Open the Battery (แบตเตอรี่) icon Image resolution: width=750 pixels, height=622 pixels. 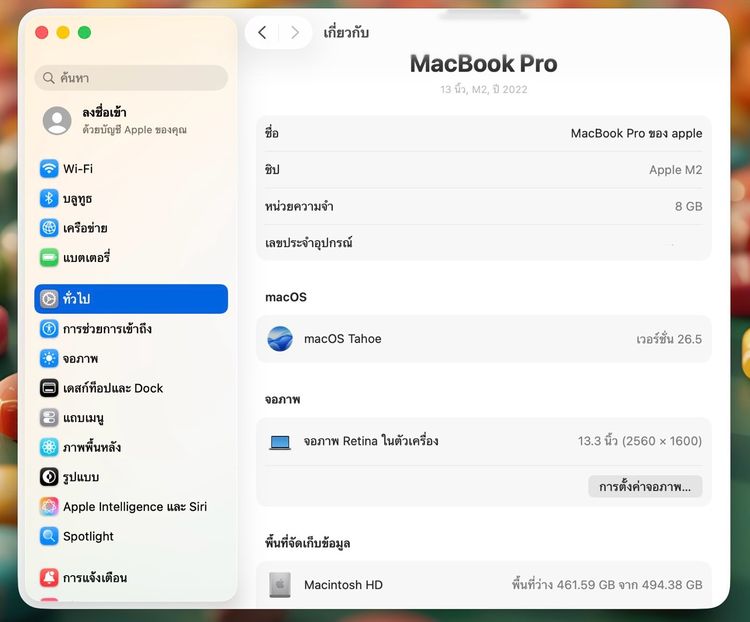point(49,257)
